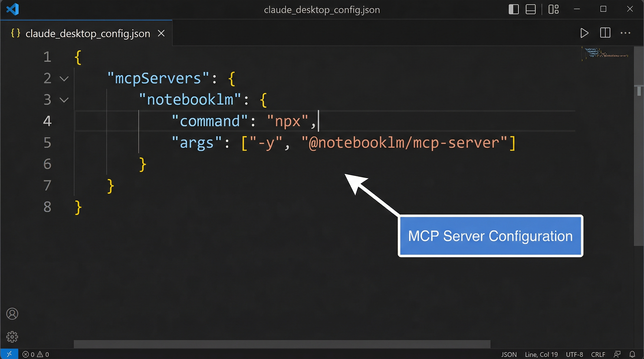Open the Manage gear icon

[12, 337]
